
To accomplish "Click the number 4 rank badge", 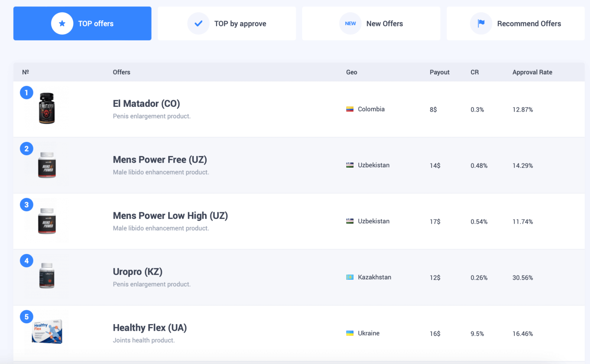I will 27,261.
